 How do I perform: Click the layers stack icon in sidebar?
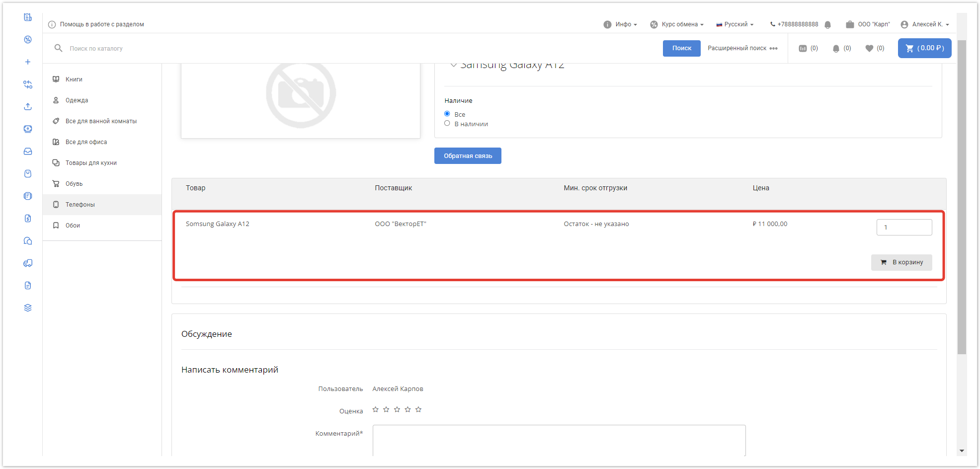(x=28, y=308)
